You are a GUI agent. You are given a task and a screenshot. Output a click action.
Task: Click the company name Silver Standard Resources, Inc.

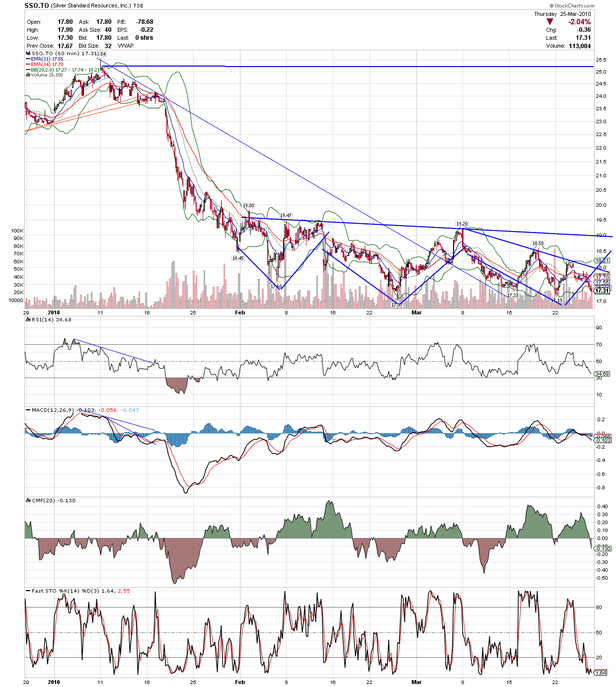click(x=91, y=5)
